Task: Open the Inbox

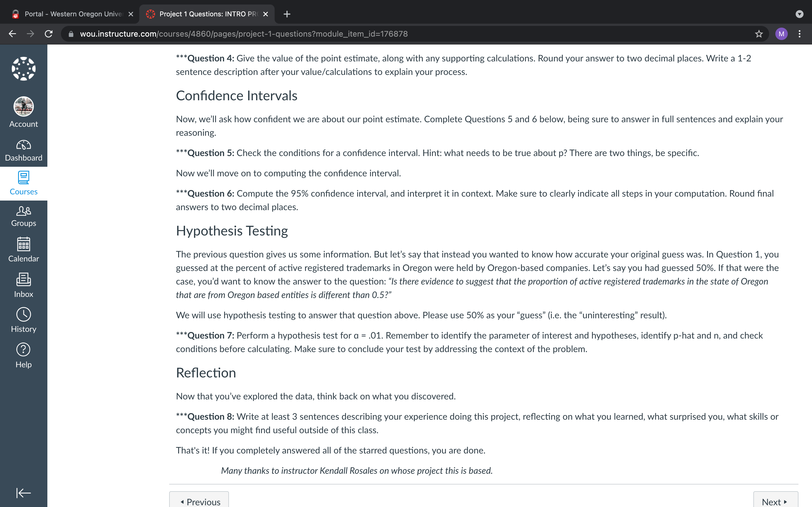Action: (x=23, y=285)
